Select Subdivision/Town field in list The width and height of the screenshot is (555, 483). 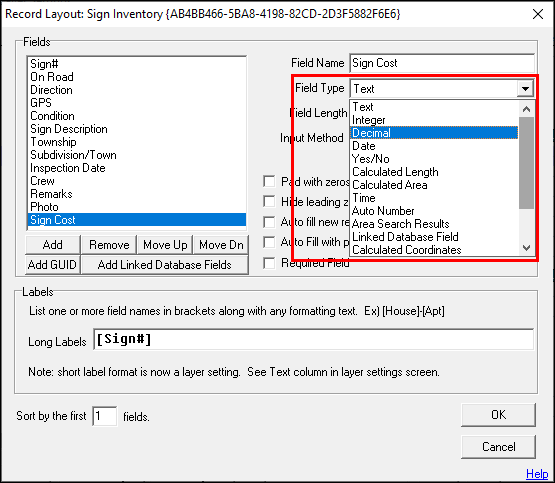pyautogui.click(x=136, y=155)
